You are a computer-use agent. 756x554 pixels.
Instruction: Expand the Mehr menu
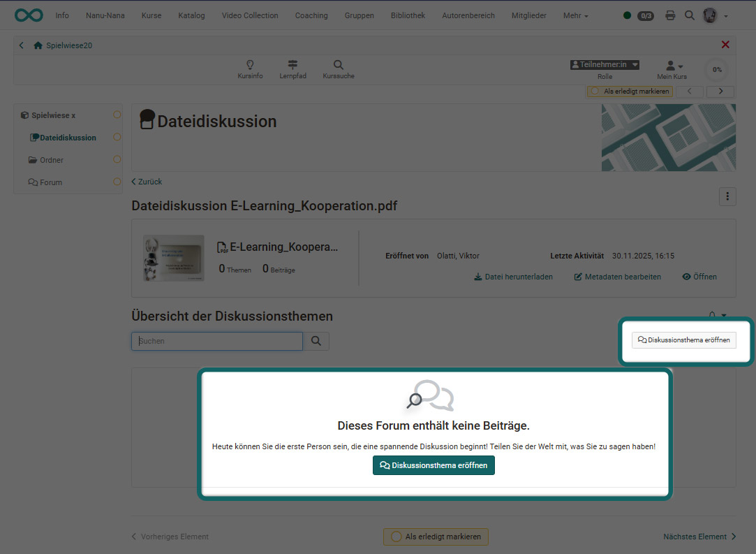point(575,15)
